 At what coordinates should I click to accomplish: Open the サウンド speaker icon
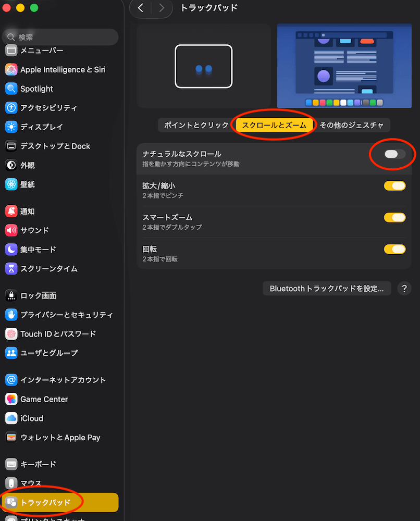(11, 230)
